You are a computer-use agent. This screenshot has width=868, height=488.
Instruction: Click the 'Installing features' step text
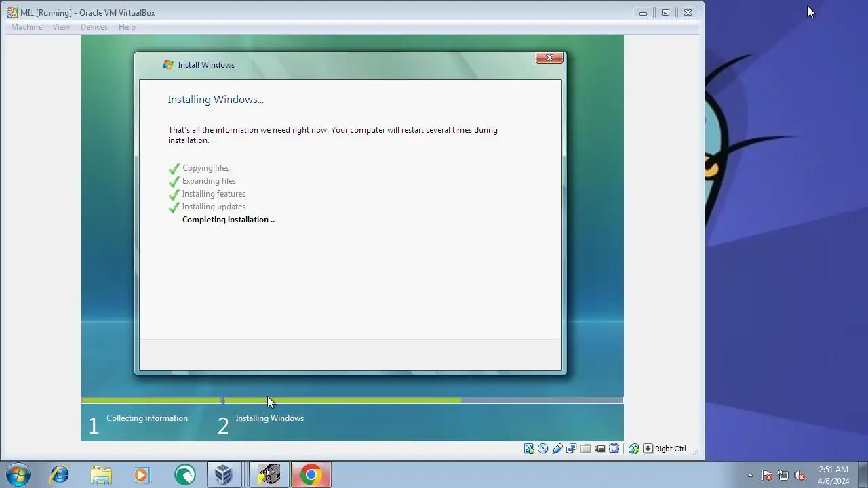coord(214,194)
